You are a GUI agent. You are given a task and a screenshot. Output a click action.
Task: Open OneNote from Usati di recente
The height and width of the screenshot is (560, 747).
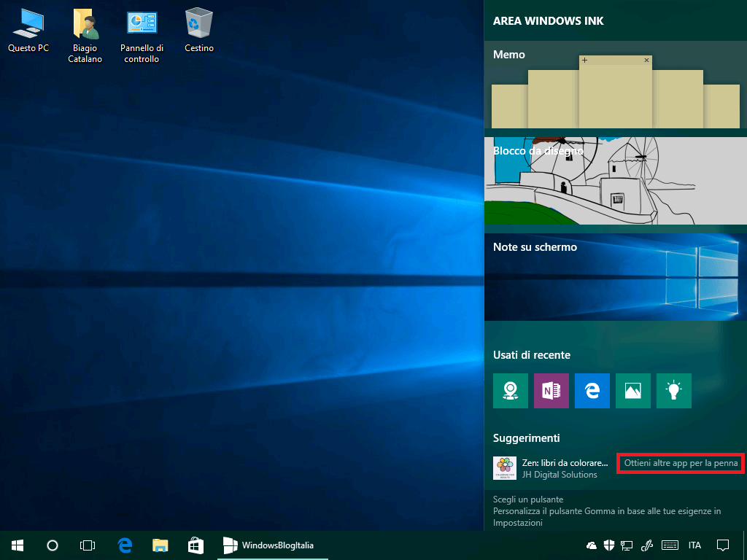(551, 391)
